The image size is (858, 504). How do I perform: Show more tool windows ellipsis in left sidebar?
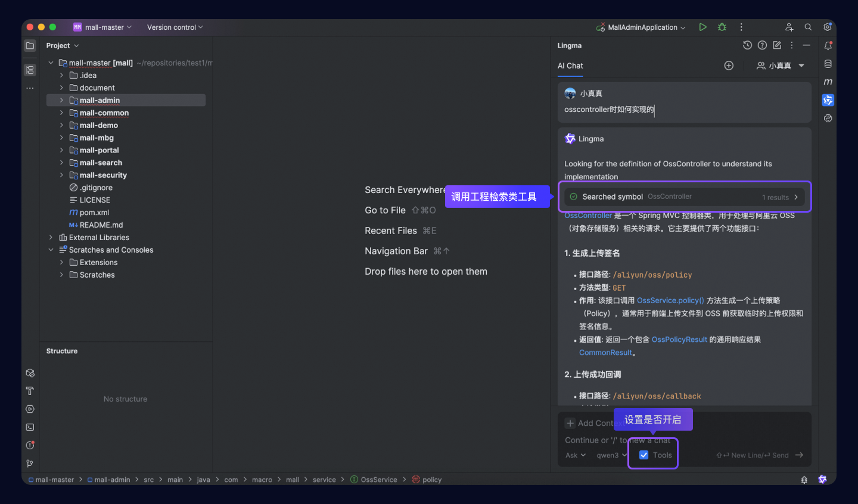point(30,88)
